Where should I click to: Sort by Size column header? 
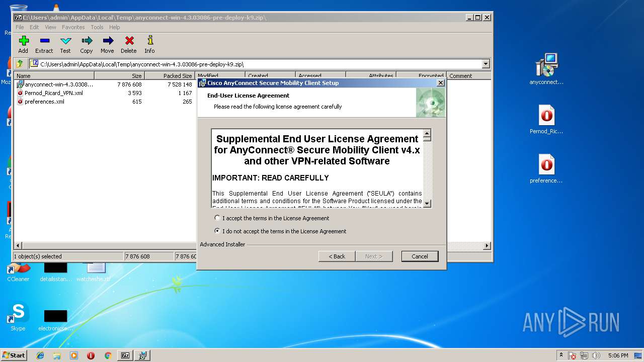click(x=119, y=76)
